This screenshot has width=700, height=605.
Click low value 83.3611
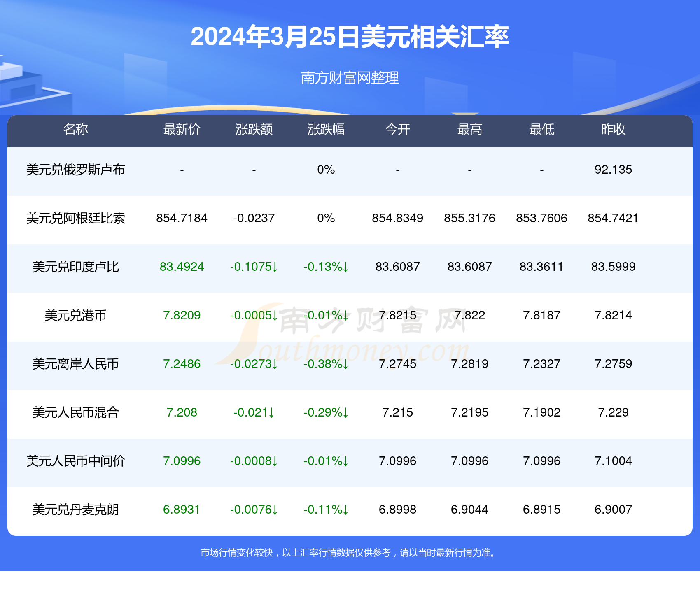pyautogui.click(x=542, y=267)
